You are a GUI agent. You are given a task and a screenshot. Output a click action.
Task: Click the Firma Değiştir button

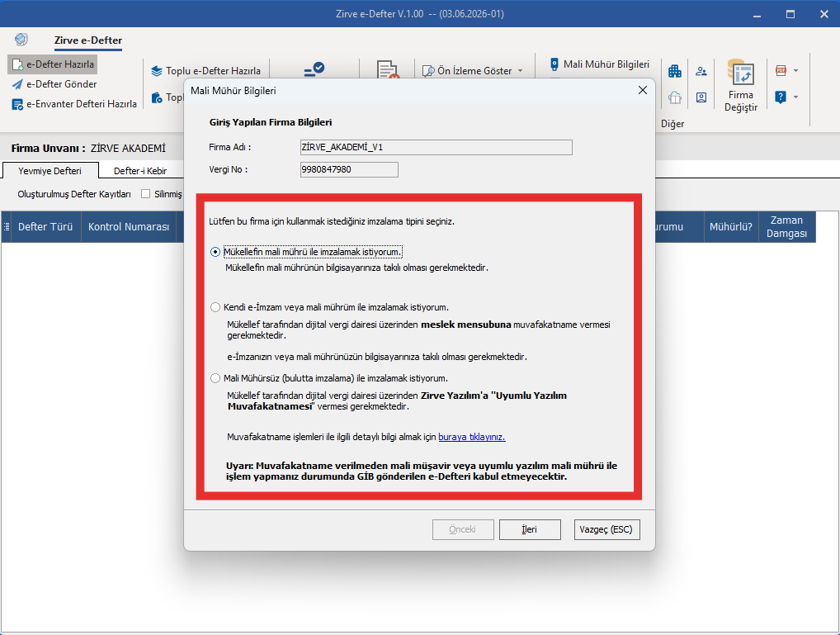point(741,85)
